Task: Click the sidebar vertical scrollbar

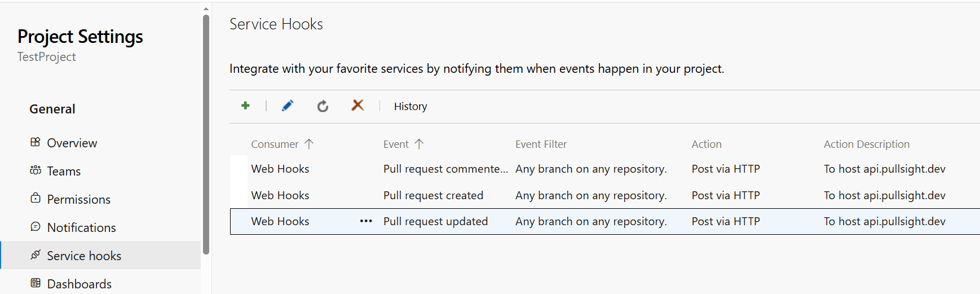Action: click(x=206, y=134)
